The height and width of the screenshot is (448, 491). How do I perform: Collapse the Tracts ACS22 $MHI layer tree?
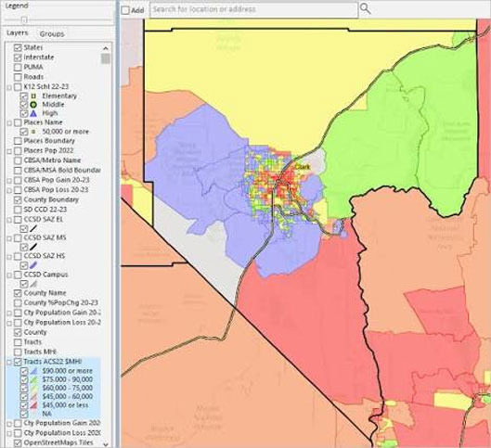coord(9,363)
